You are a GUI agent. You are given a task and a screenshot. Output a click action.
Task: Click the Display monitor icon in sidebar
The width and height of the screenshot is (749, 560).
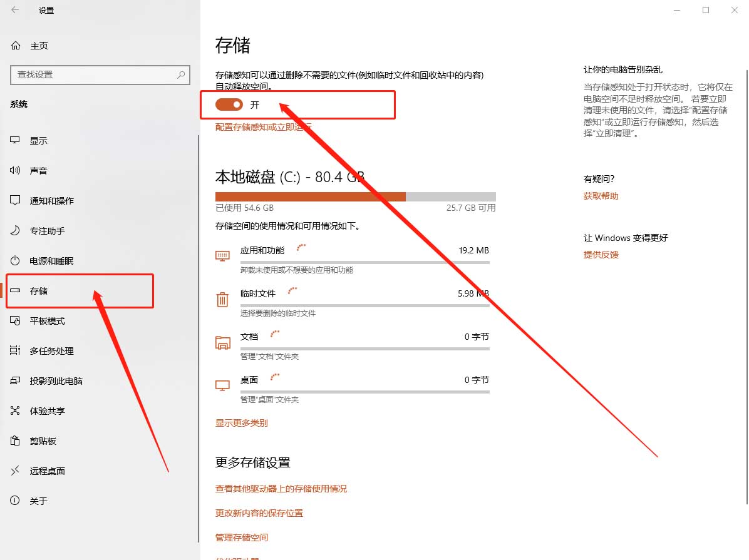pos(16,141)
